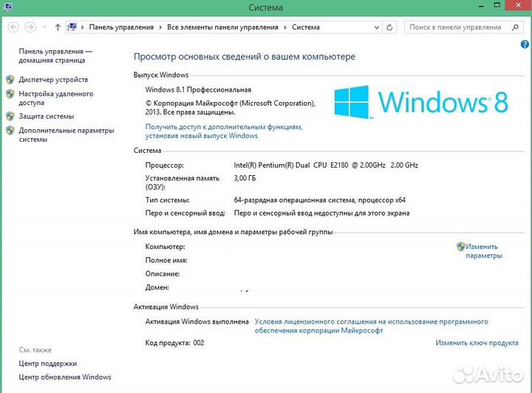Viewport: 532px width, 393px height.
Task: Maximize the Система window
Action: point(497,5)
